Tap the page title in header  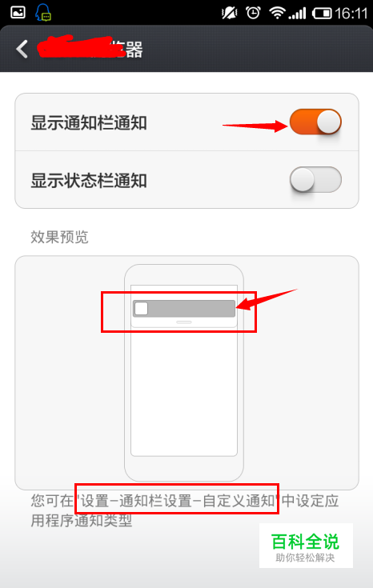tap(90, 49)
